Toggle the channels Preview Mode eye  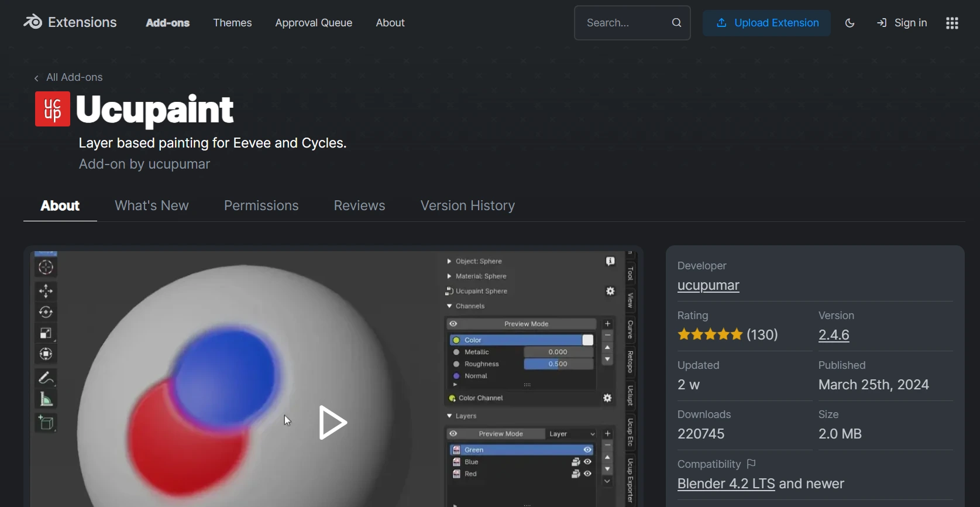coord(453,324)
